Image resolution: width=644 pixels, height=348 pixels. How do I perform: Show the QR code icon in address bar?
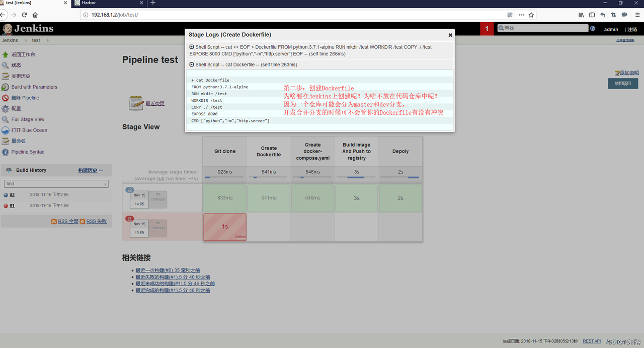click(510, 15)
